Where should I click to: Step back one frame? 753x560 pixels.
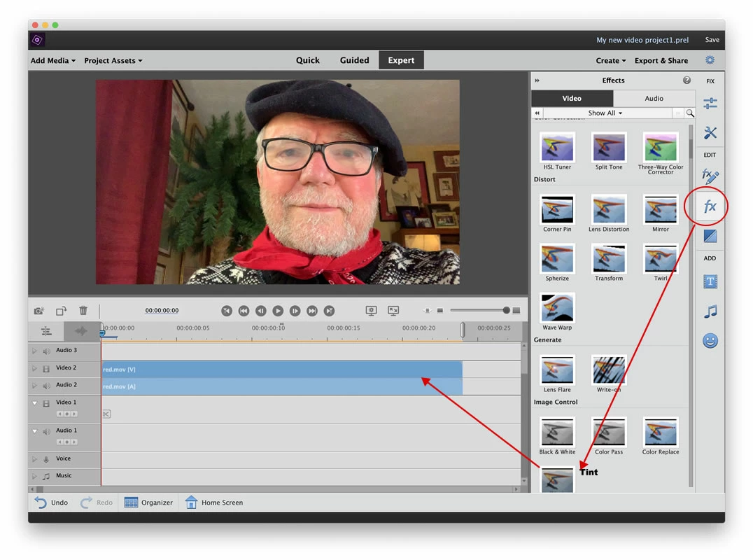[261, 311]
